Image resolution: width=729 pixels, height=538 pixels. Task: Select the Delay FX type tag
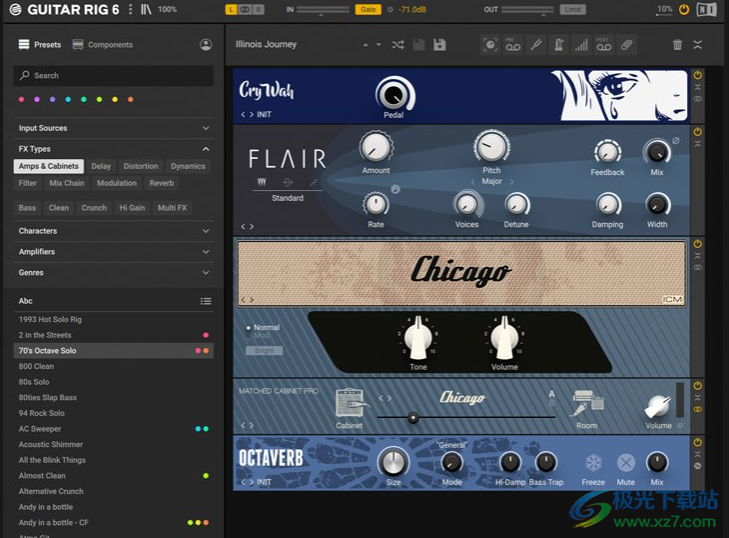(101, 166)
